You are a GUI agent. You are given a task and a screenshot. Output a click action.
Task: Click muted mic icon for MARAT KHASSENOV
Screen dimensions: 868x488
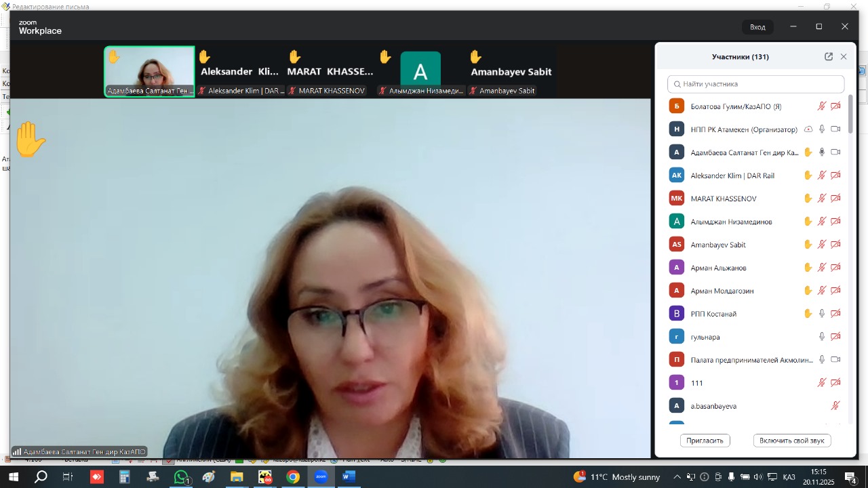[x=822, y=199]
